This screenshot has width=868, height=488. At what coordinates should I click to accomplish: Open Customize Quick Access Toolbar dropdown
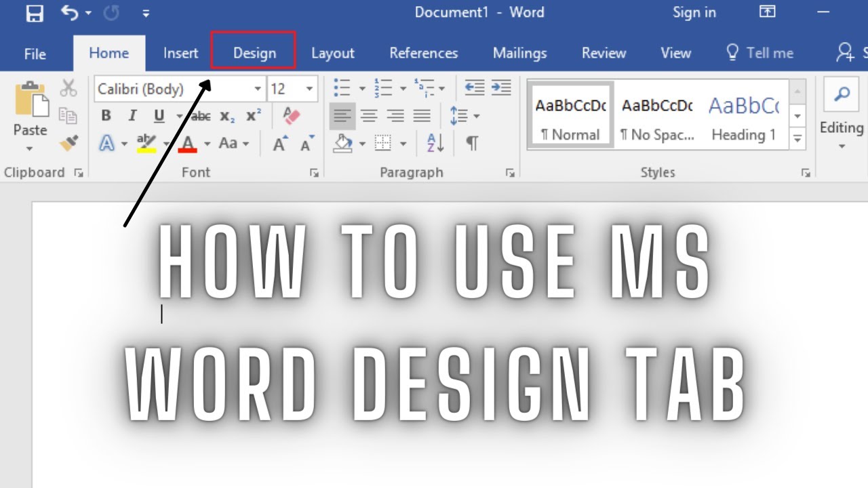(x=146, y=14)
